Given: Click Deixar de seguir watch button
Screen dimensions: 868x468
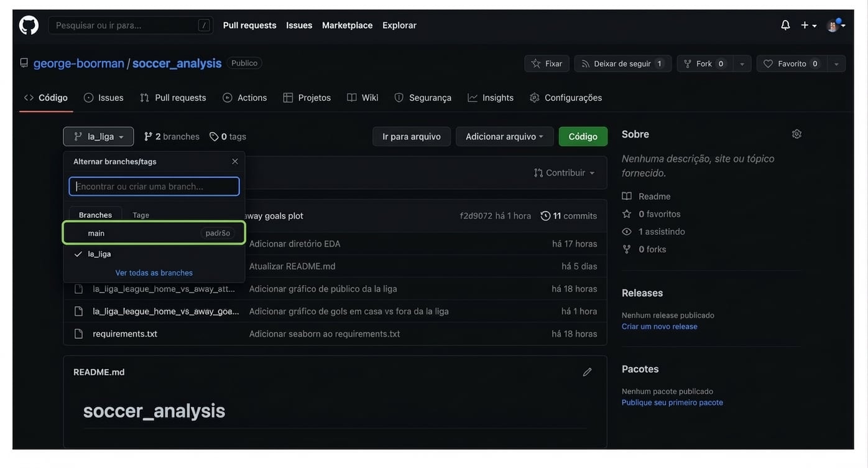Looking at the screenshot, I should coord(622,63).
